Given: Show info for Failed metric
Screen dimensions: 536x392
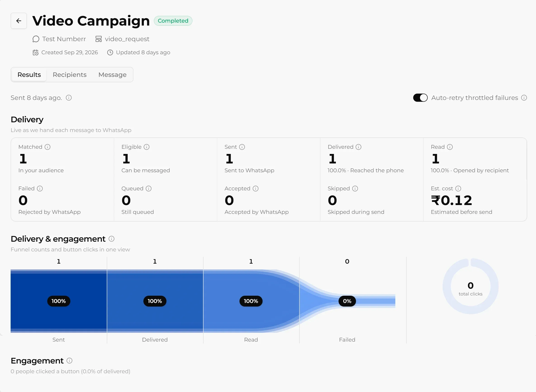Looking at the screenshot, I should 40,188.
